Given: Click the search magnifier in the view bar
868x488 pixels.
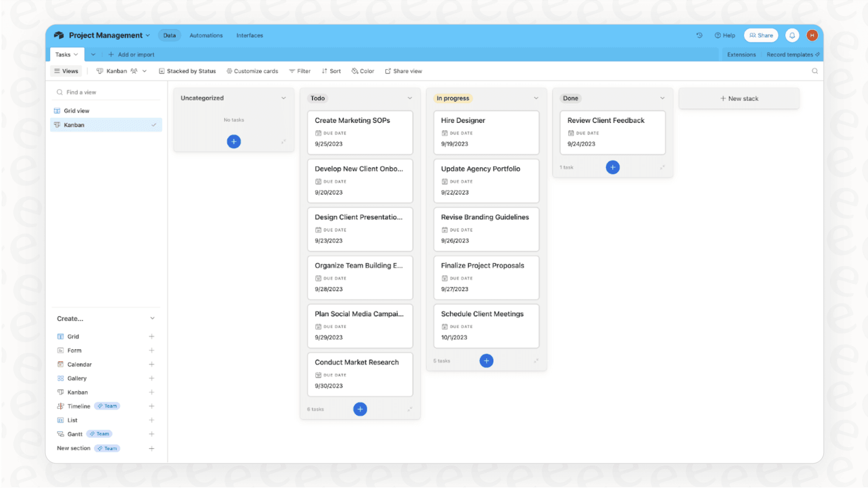Looking at the screenshot, I should tap(815, 71).
